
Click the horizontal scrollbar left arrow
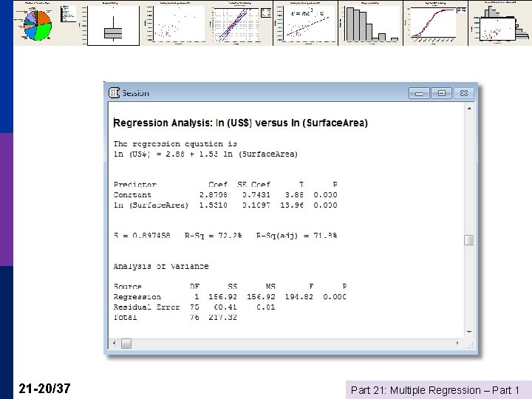[114, 344]
